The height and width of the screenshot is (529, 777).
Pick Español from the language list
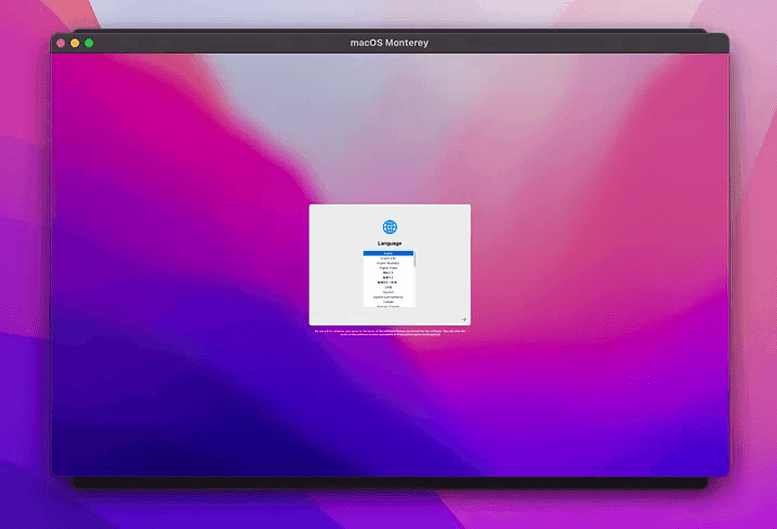[388, 292]
